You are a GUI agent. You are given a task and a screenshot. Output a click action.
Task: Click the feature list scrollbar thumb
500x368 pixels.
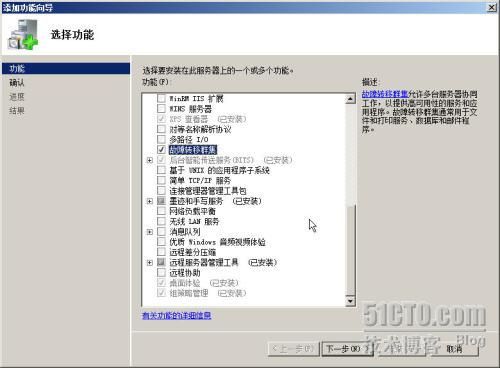point(350,250)
